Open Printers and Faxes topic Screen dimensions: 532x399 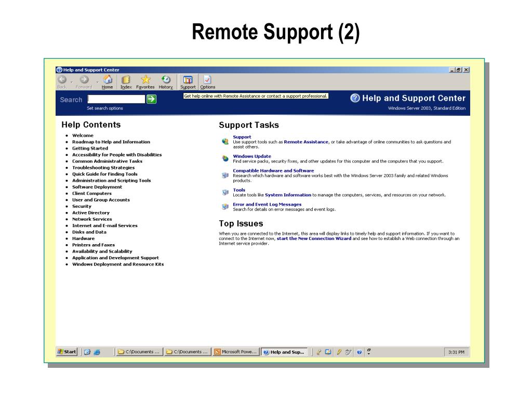pos(94,245)
